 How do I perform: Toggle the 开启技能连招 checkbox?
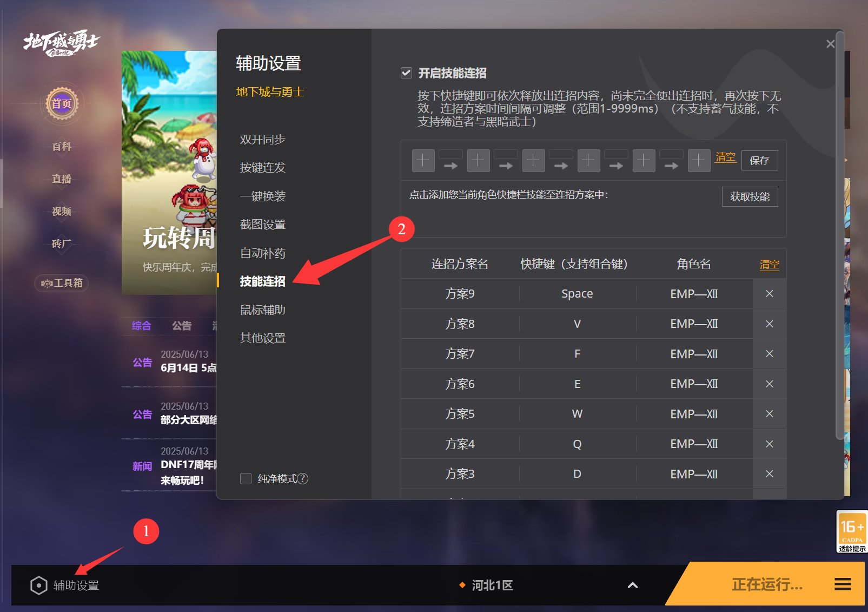point(406,73)
